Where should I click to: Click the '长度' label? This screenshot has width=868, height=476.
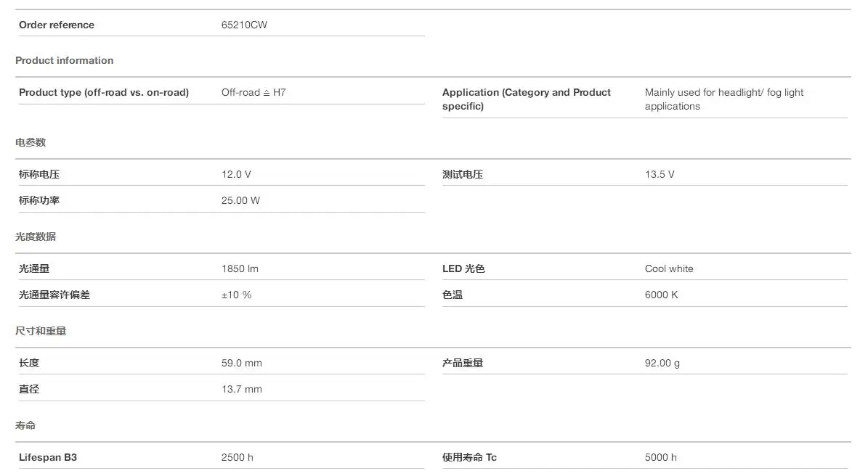[29, 363]
